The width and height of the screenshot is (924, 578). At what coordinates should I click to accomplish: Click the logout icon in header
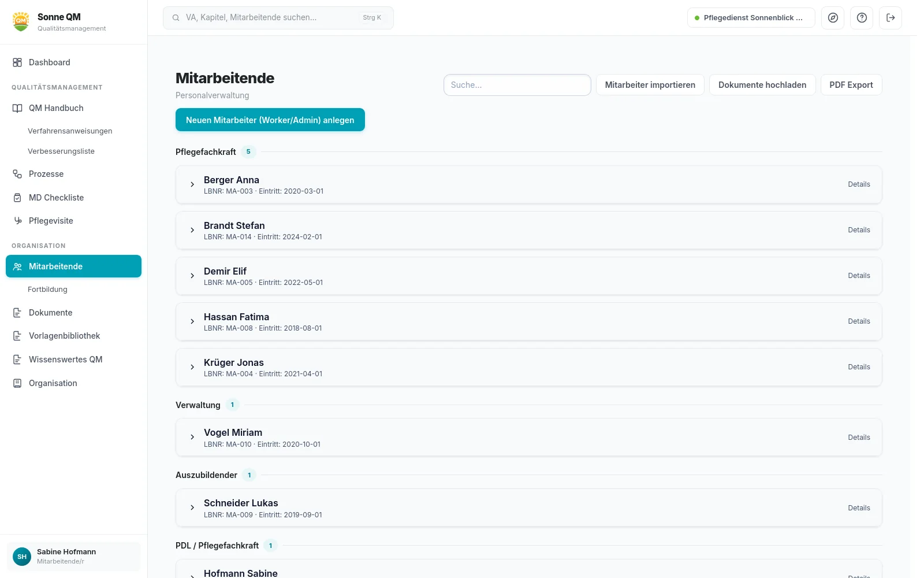point(891,18)
